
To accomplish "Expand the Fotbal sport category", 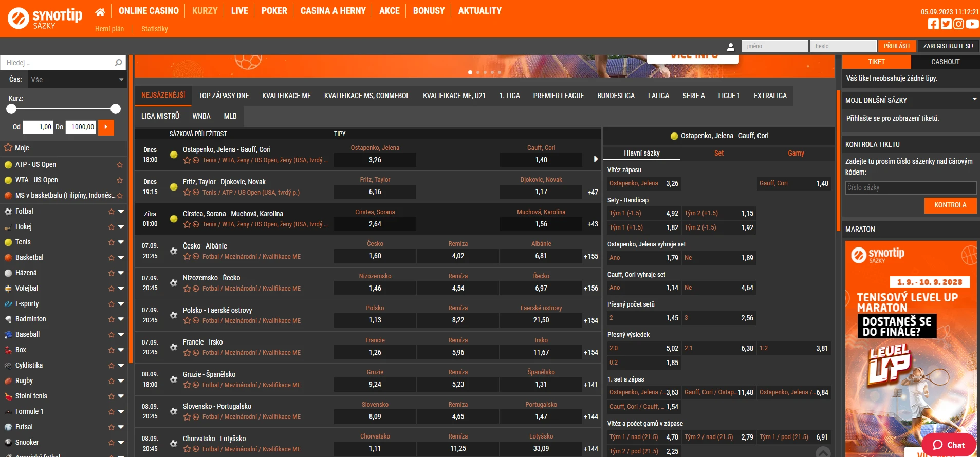I will pos(121,211).
